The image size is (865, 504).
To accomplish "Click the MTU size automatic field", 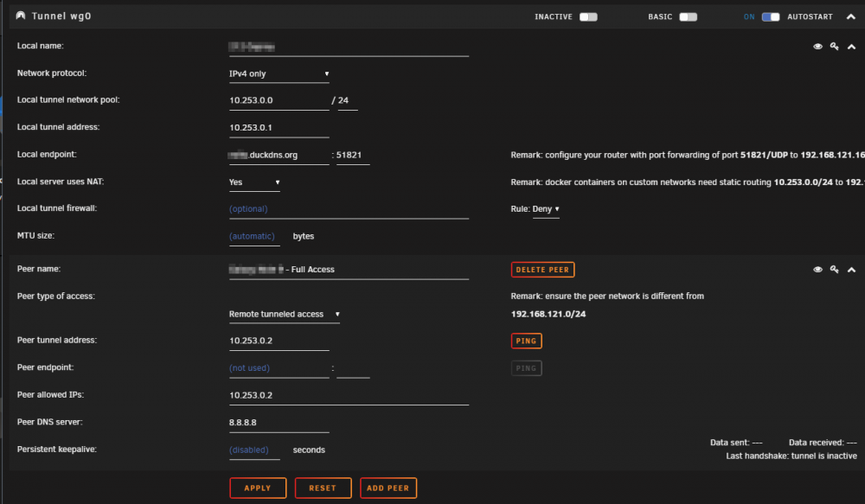I will [254, 237].
